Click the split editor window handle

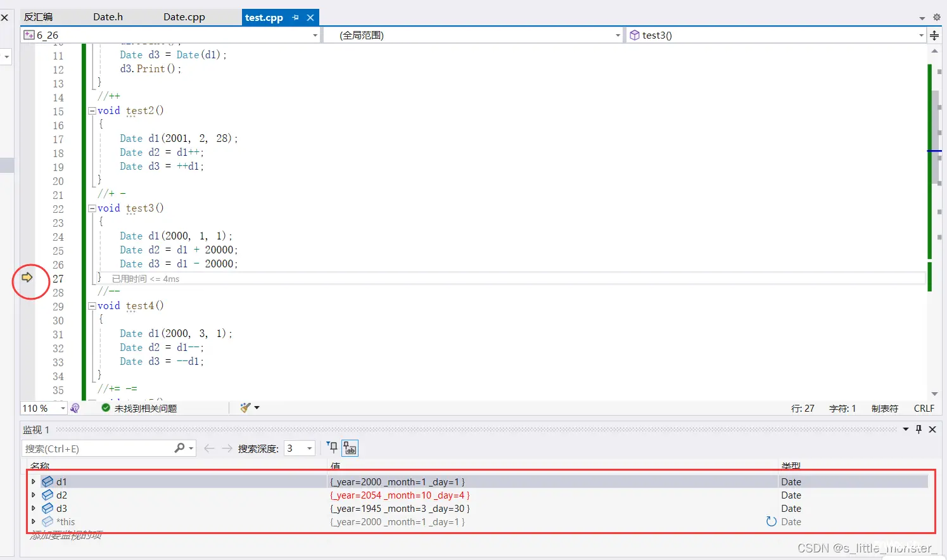[934, 35]
